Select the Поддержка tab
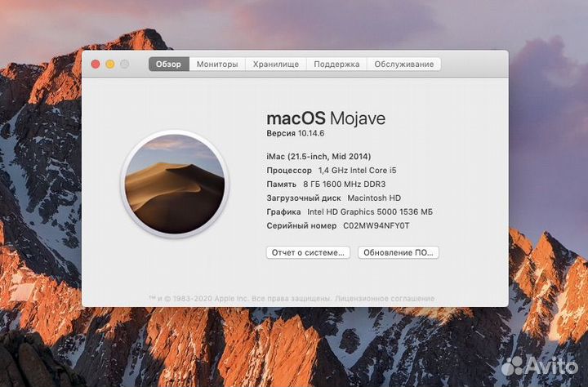Image resolution: width=588 pixels, height=387 pixels. [x=336, y=64]
